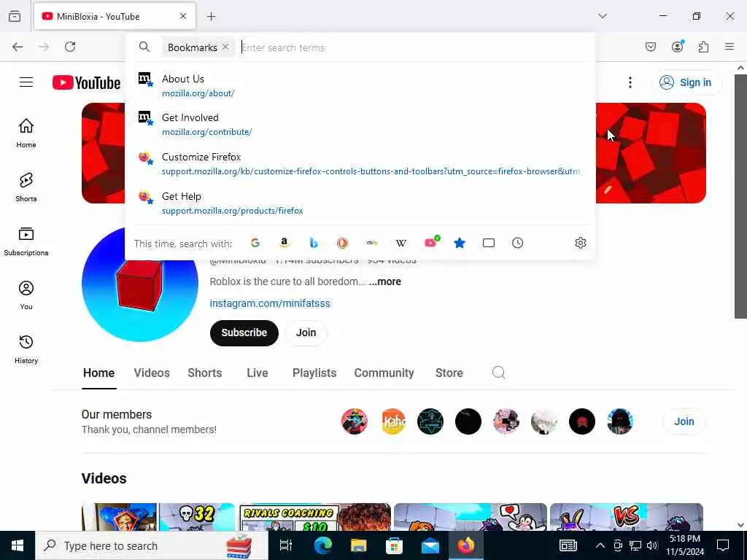Open the Firefox application menu
The height and width of the screenshot is (560, 747).
pyautogui.click(x=729, y=47)
